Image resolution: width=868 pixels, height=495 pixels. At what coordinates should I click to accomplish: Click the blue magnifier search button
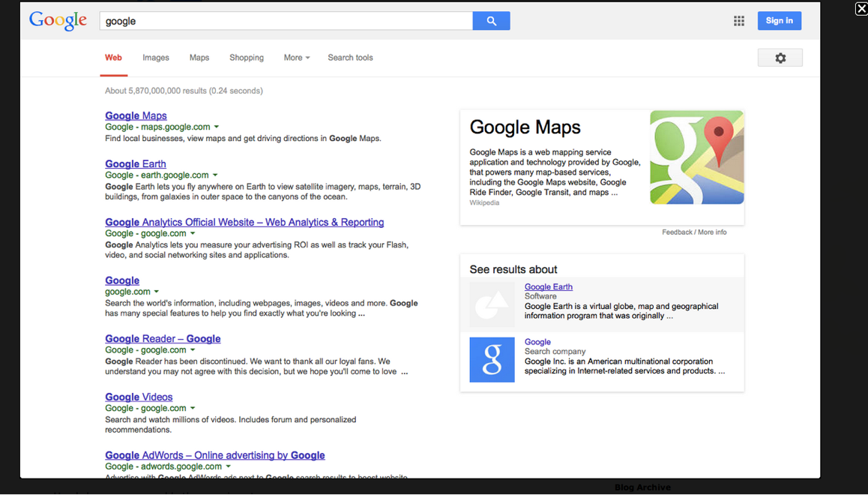coord(491,21)
